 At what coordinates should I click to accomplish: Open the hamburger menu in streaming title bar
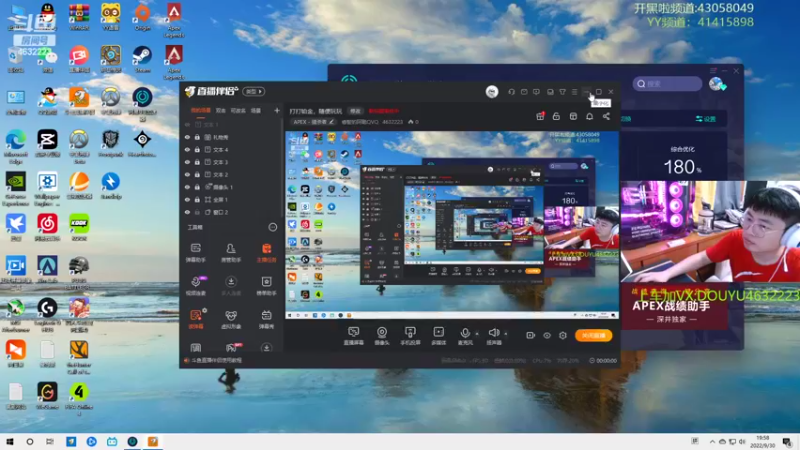click(x=574, y=92)
